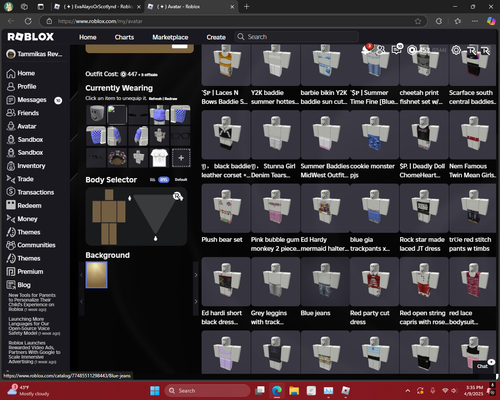
Task: Open Marketplace in the top bar
Action: 170,37
